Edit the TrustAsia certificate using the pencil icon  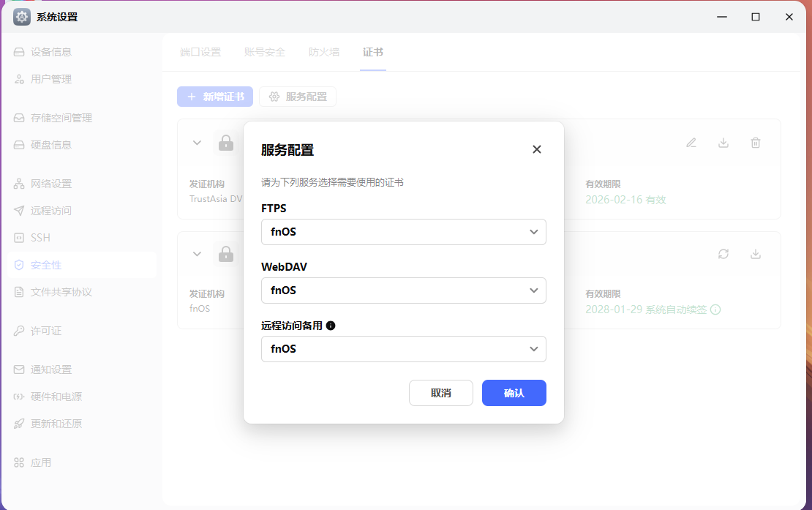(691, 143)
